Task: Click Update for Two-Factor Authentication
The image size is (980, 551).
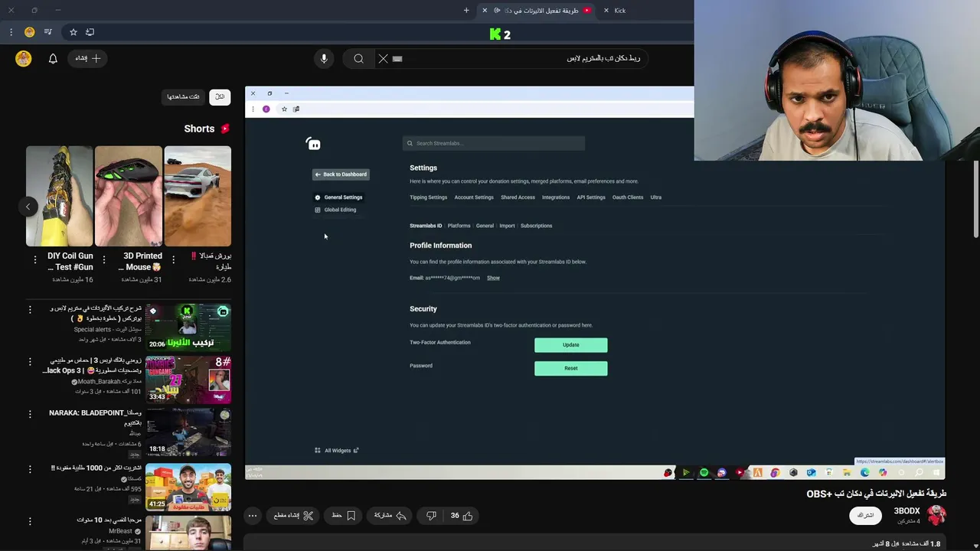Action: [571, 345]
